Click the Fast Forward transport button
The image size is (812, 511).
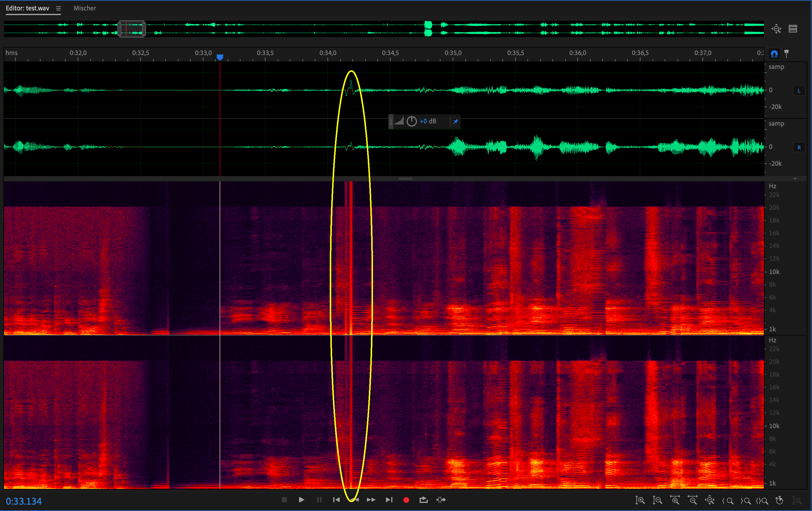click(x=371, y=500)
